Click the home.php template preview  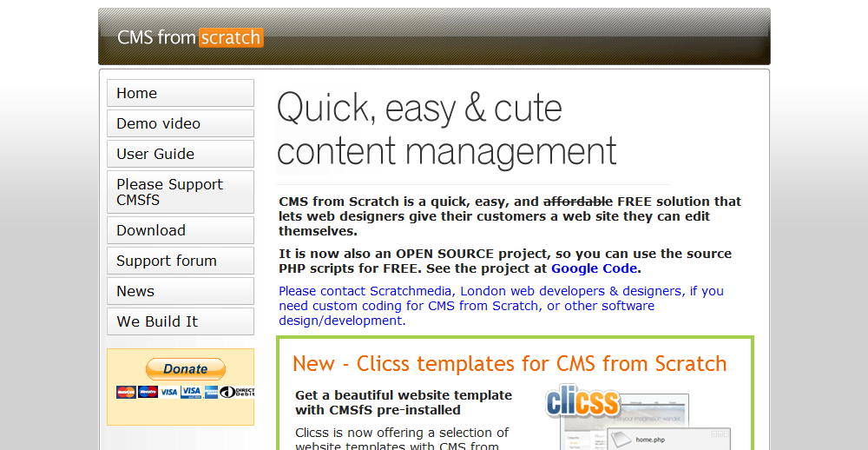pyautogui.click(x=668, y=438)
